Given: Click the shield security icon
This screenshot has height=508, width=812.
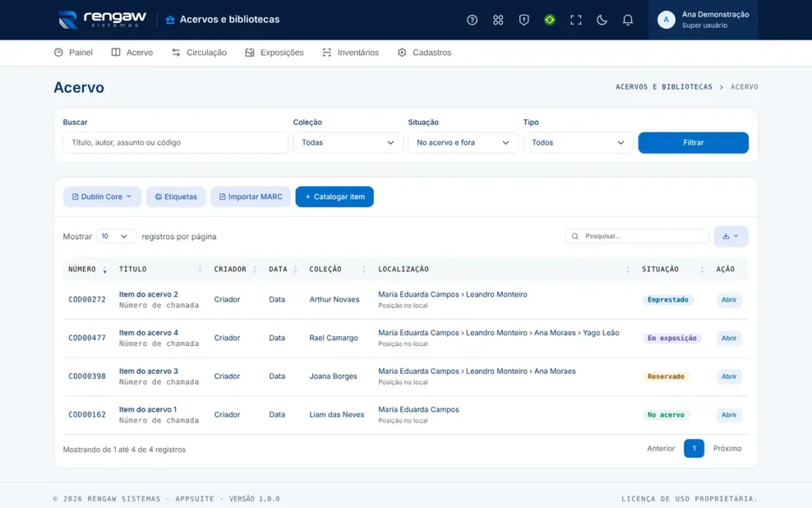Looking at the screenshot, I should (523, 20).
